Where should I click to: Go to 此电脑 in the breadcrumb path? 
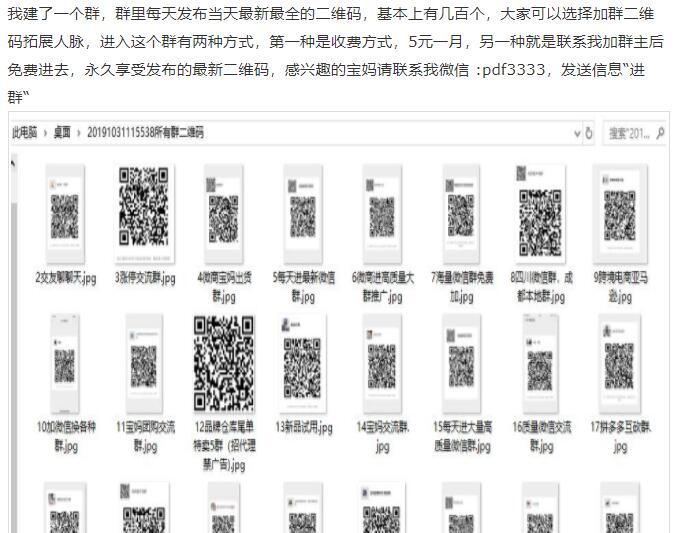[x=24, y=132]
